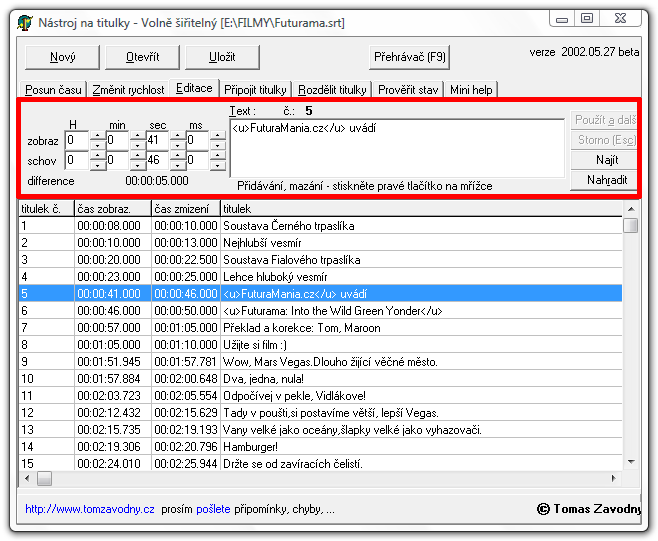Focus the schov milliseconds field
This screenshot has height=541, width=658.
point(197,160)
